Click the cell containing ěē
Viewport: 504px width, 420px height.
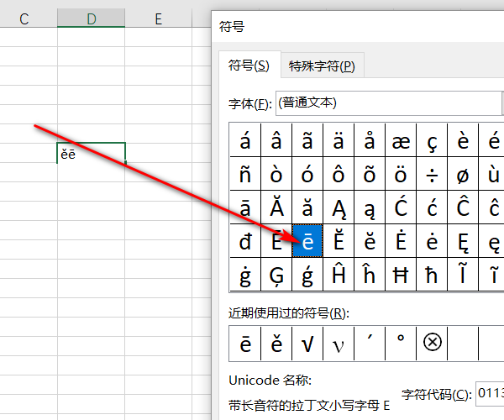tap(92, 153)
